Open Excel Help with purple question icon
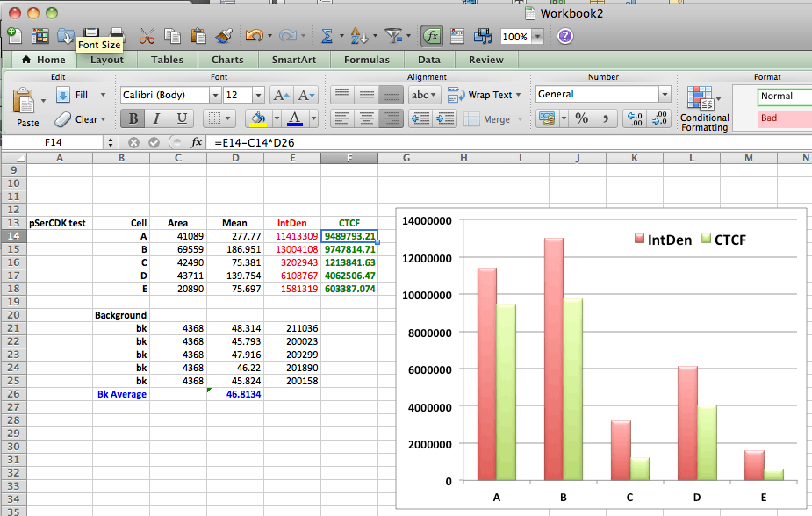The height and width of the screenshot is (516, 812). (x=565, y=36)
